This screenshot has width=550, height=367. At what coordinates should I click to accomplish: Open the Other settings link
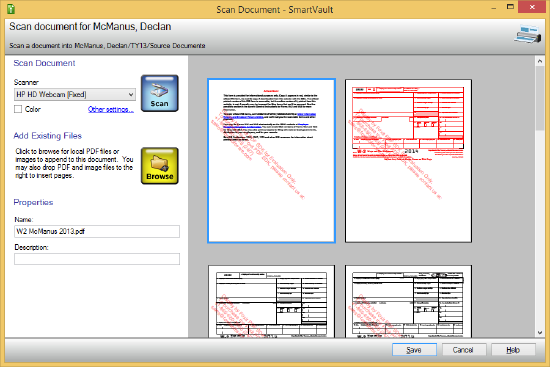[x=111, y=109]
